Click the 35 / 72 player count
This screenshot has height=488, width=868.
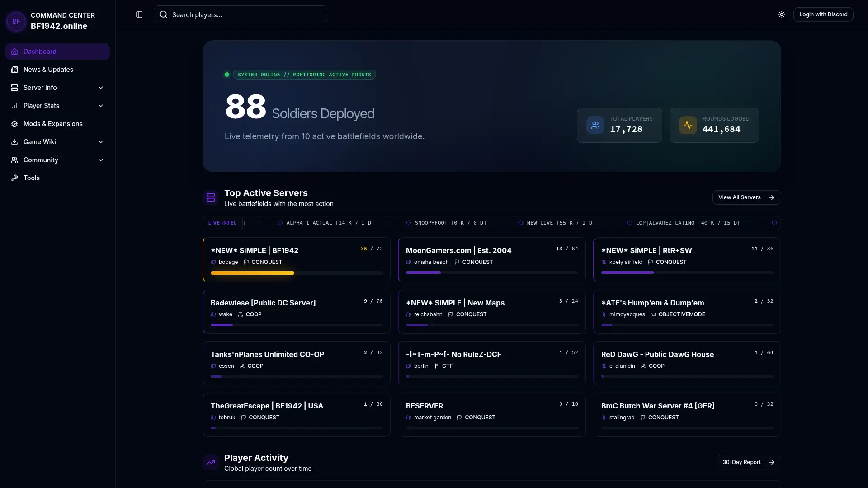click(372, 249)
